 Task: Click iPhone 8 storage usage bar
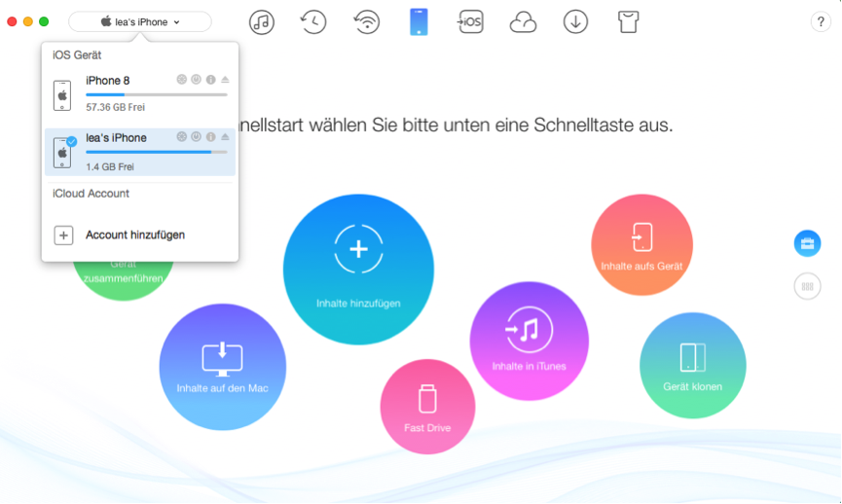pos(157,95)
